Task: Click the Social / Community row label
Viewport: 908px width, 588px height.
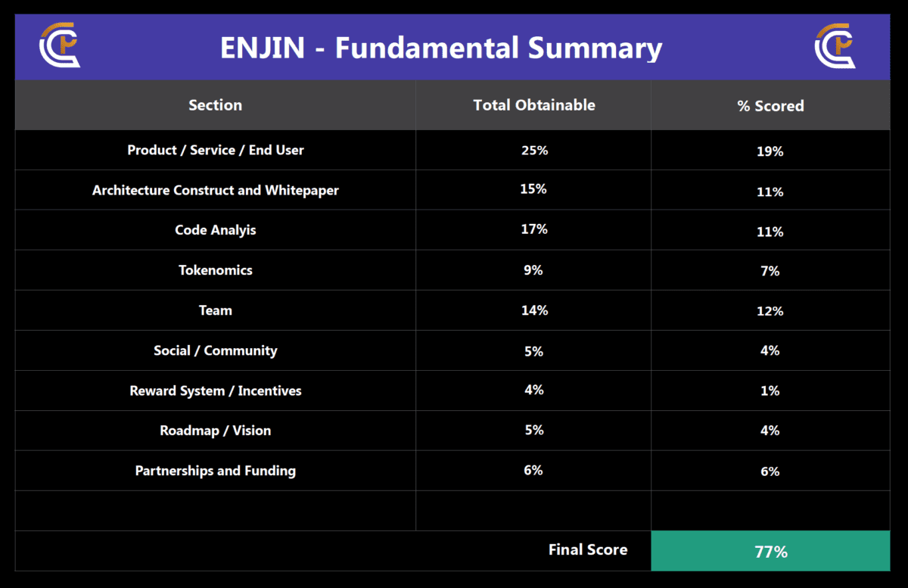Action: pyautogui.click(x=215, y=350)
